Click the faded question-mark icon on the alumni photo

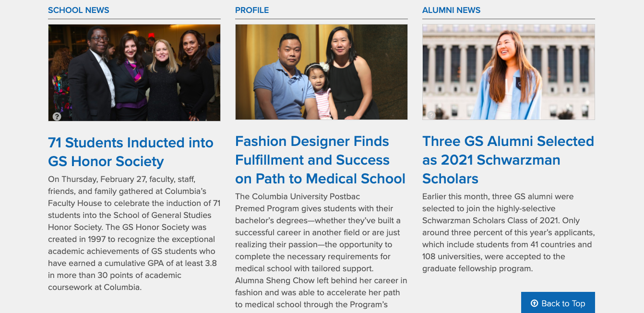pos(431,115)
